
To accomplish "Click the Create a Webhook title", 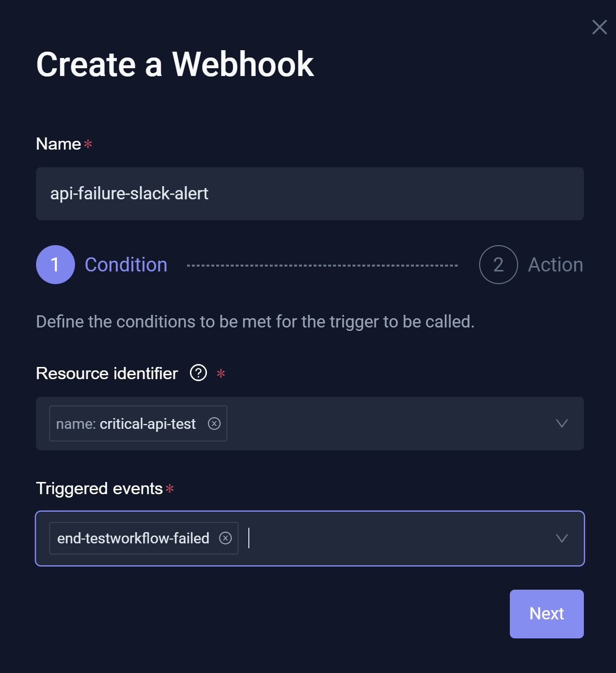I will 176,65.
